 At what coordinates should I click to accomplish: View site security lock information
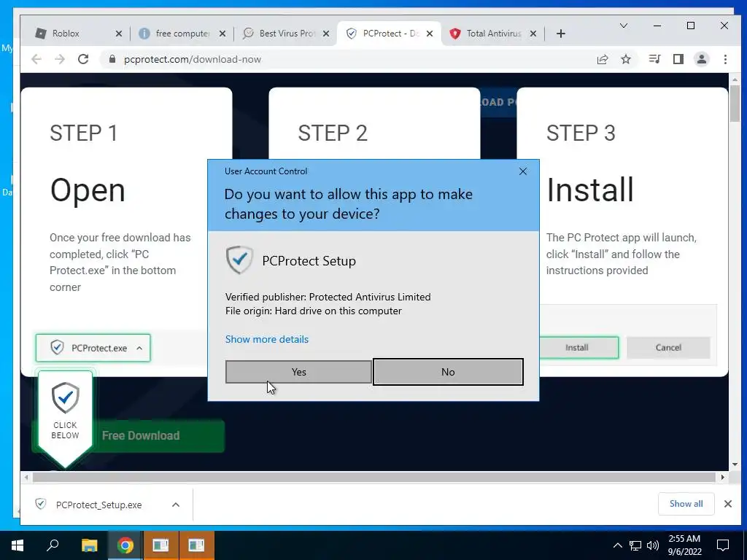pos(112,59)
